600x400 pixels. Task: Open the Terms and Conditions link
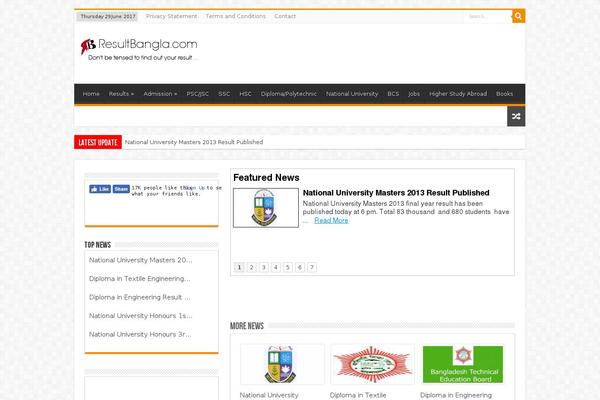(x=235, y=16)
